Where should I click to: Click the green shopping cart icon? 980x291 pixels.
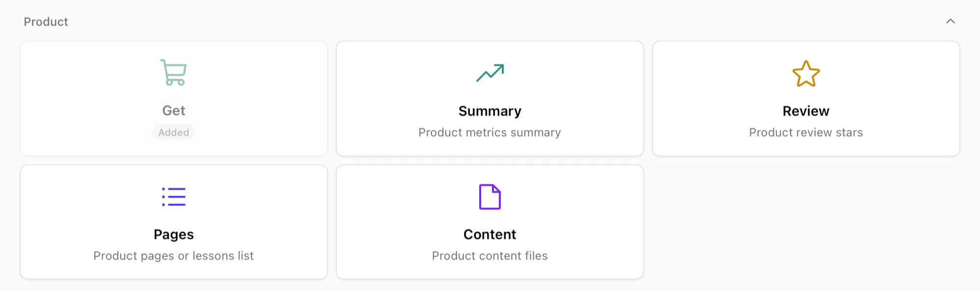tap(173, 73)
